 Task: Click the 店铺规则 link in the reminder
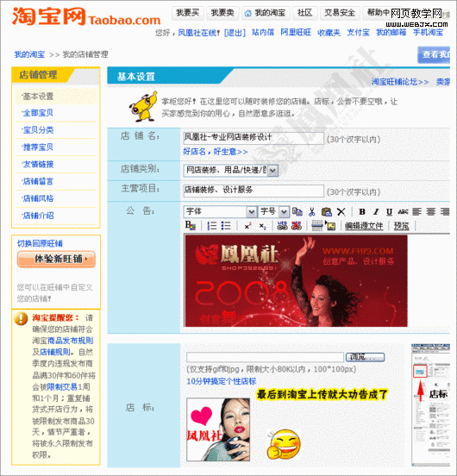coord(55,352)
